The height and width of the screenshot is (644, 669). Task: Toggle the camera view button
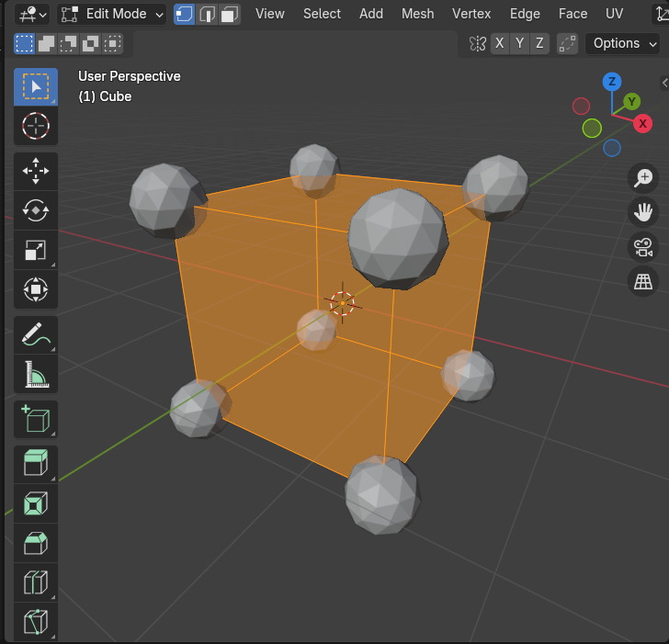[x=643, y=246]
